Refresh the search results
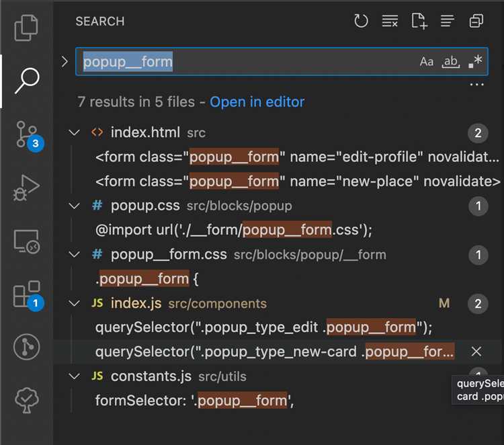Viewport: 504px width, 445px height. (361, 22)
